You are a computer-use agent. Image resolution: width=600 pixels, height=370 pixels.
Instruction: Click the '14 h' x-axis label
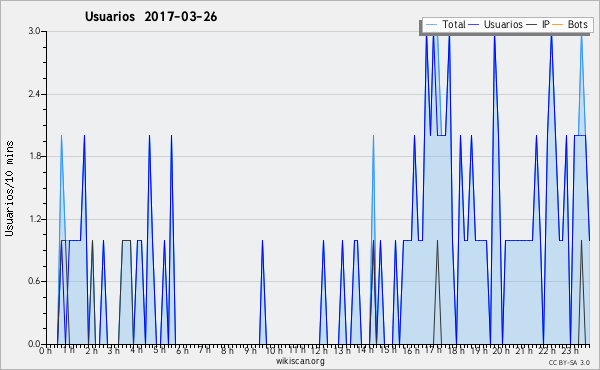364,350
